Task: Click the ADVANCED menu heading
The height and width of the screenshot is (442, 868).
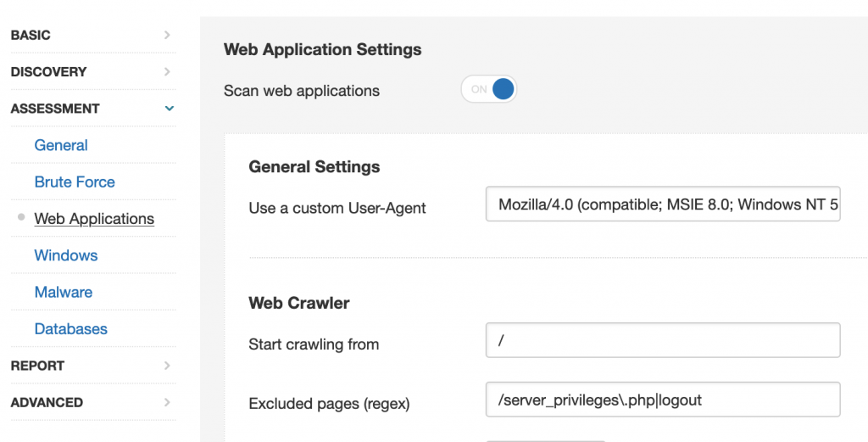Action: (47, 402)
